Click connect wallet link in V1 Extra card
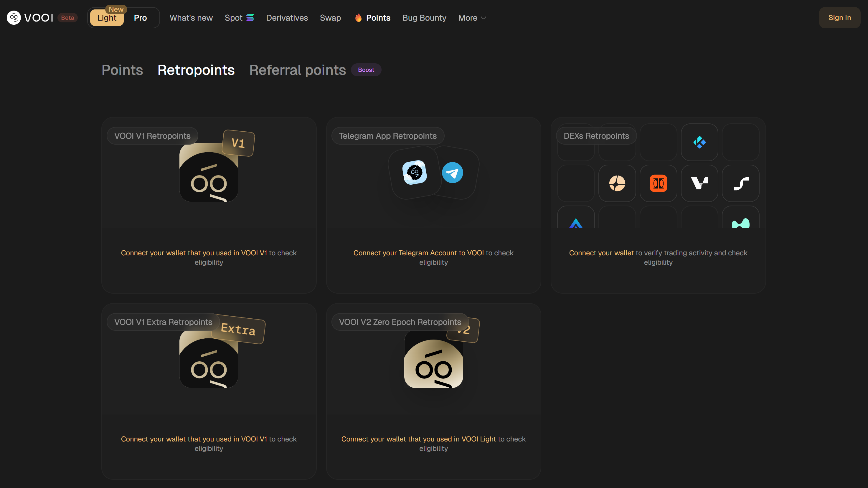The height and width of the screenshot is (488, 868). [x=194, y=439]
